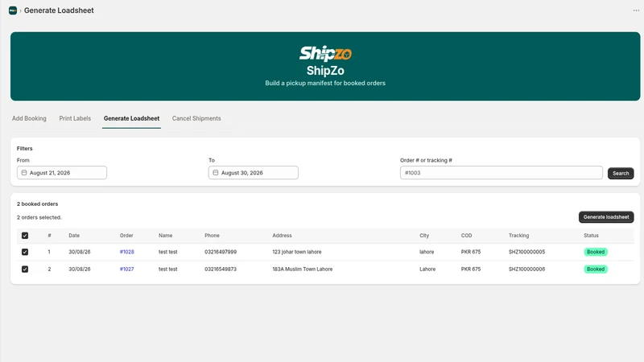
Task: Click address 123 johar town lahore
Action: 297,252
